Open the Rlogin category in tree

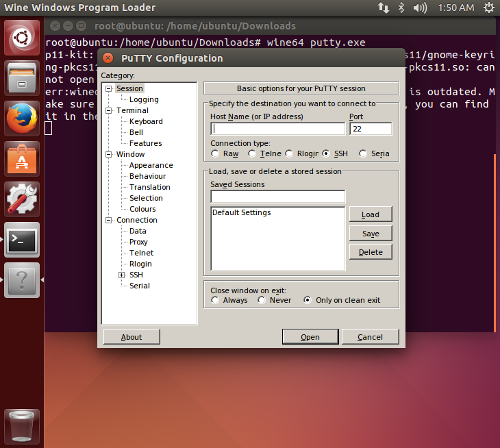pos(140,264)
